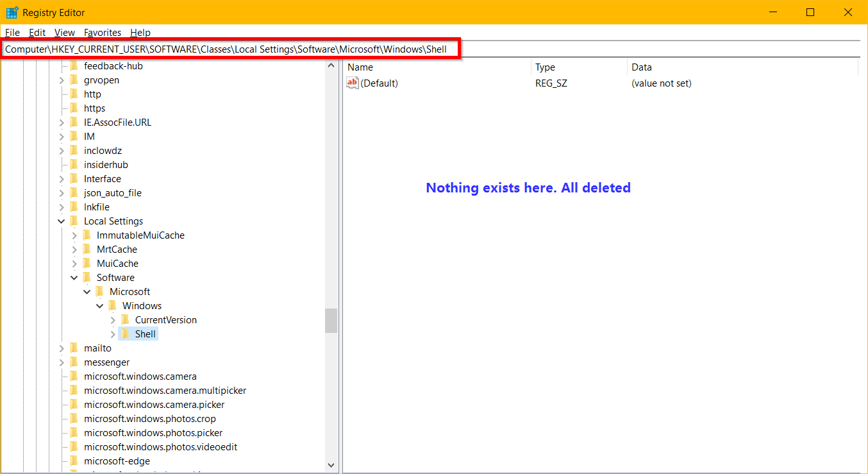Sort values by Name column header
The width and height of the screenshot is (868, 474).
437,67
